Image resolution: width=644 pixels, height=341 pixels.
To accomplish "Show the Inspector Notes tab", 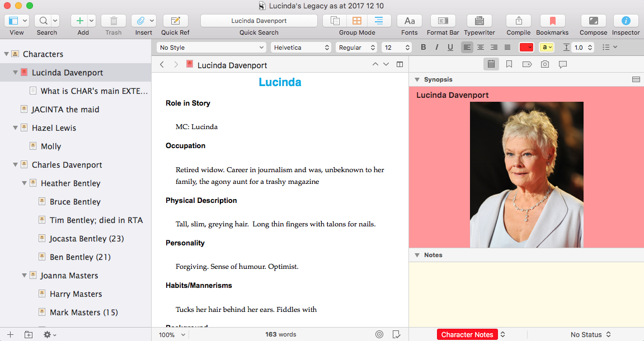I will 491,64.
